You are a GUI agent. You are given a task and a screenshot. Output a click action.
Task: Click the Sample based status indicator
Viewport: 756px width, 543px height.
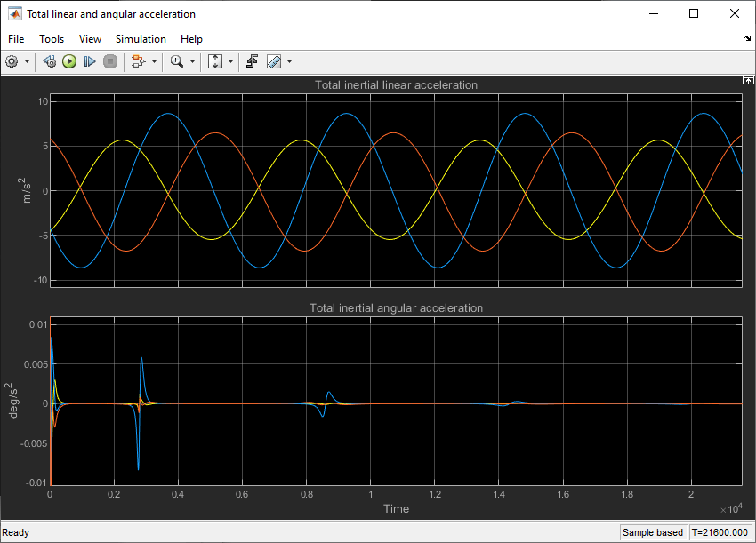(x=652, y=531)
